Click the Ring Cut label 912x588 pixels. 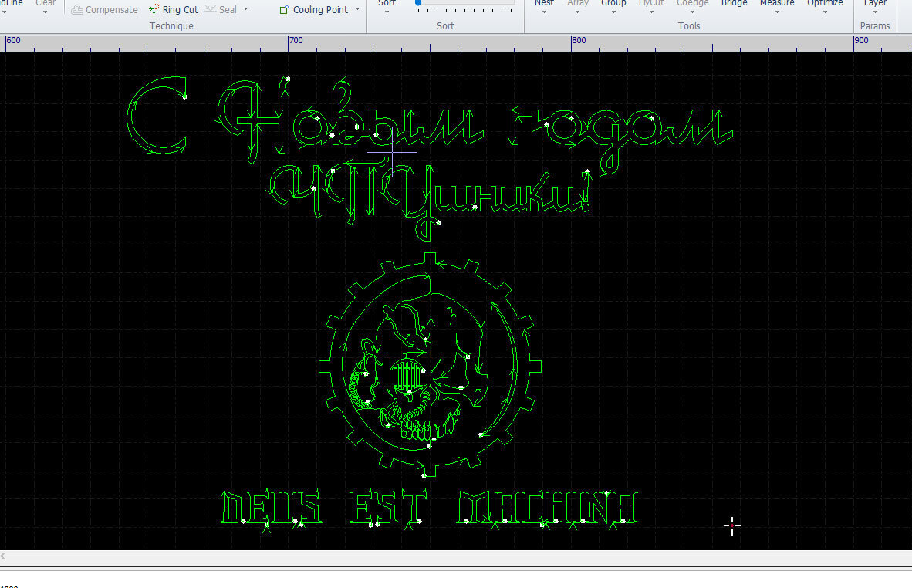(181, 10)
